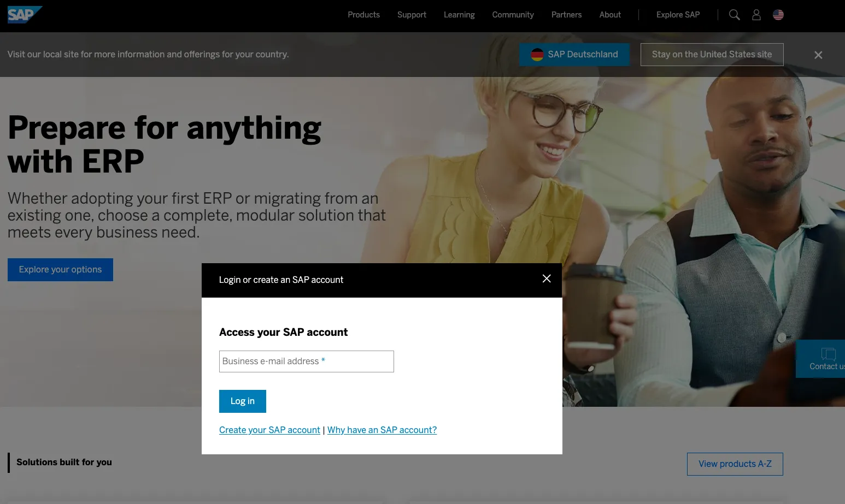The width and height of the screenshot is (845, 504).
Task: Open the Products menu
Action: [x=363, y=15]
